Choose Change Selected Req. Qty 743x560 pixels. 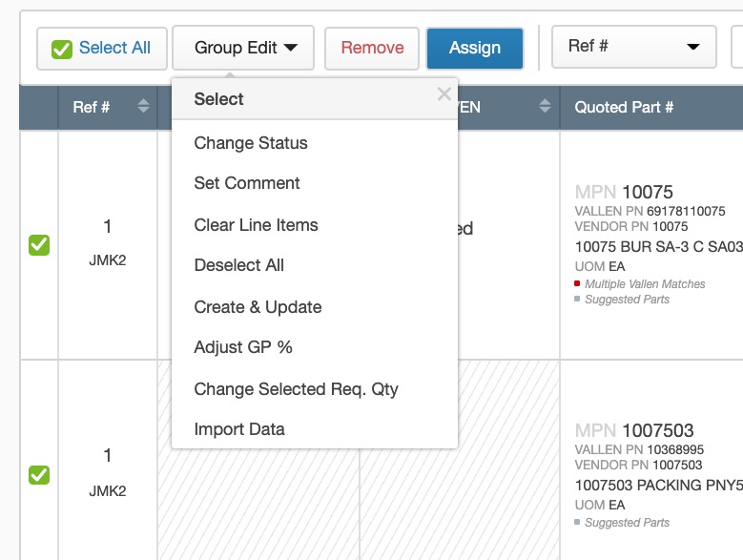tap(296, 389)
